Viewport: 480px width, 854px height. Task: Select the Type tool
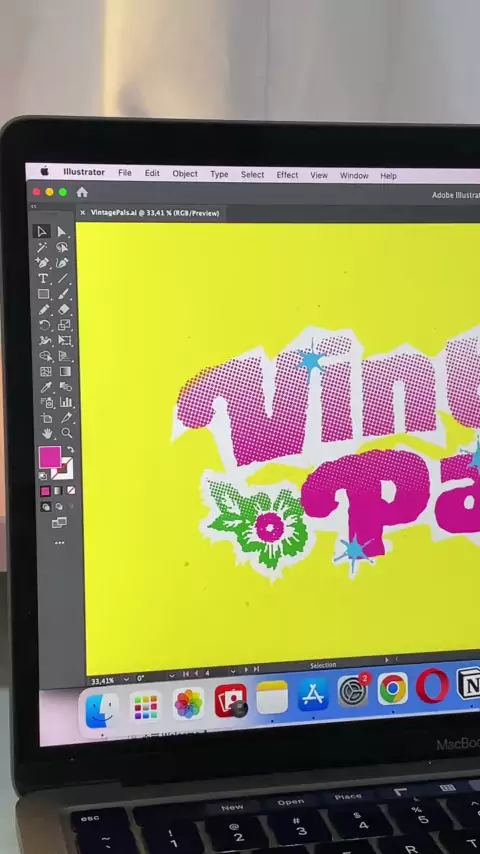coord(42,278)
